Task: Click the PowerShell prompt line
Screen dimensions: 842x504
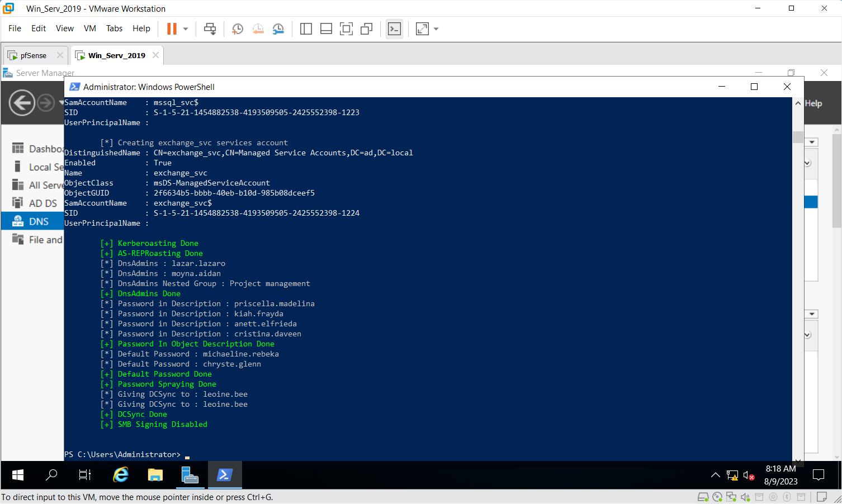Action: coord(127,454)
